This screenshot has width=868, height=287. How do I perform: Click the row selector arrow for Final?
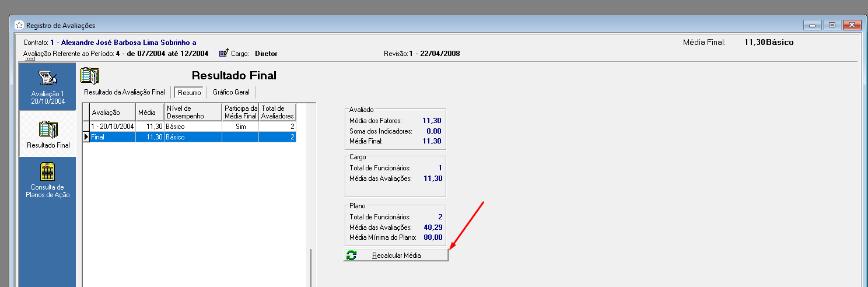86,137
